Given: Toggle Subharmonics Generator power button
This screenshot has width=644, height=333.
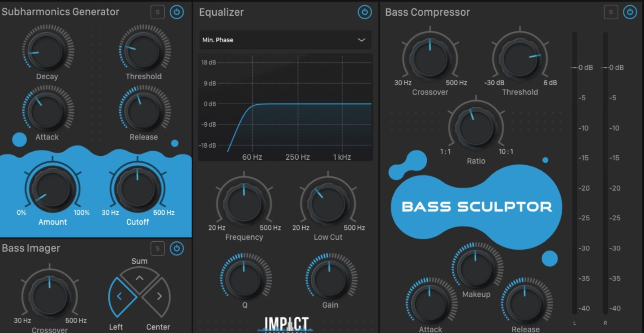Looking at the screenshot, I should (176, 12).
